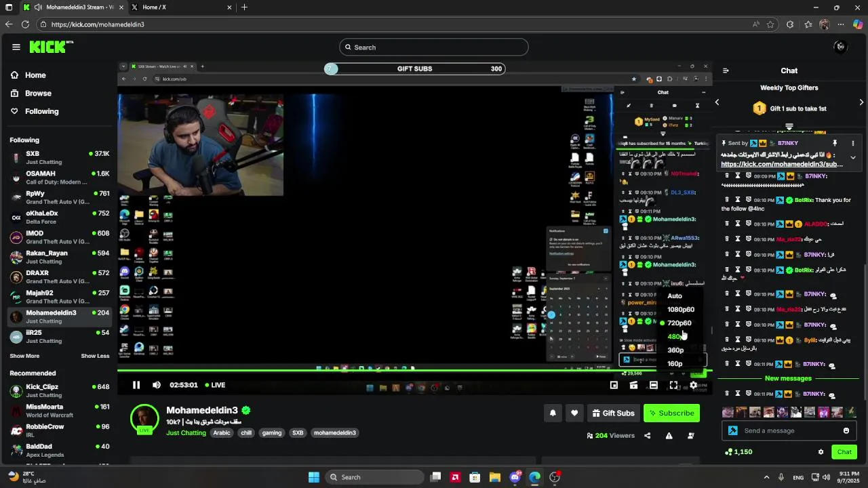This screenshot has height=488, width=868.
Task: Switch to theater mode in the player
Action: [653, 385]
